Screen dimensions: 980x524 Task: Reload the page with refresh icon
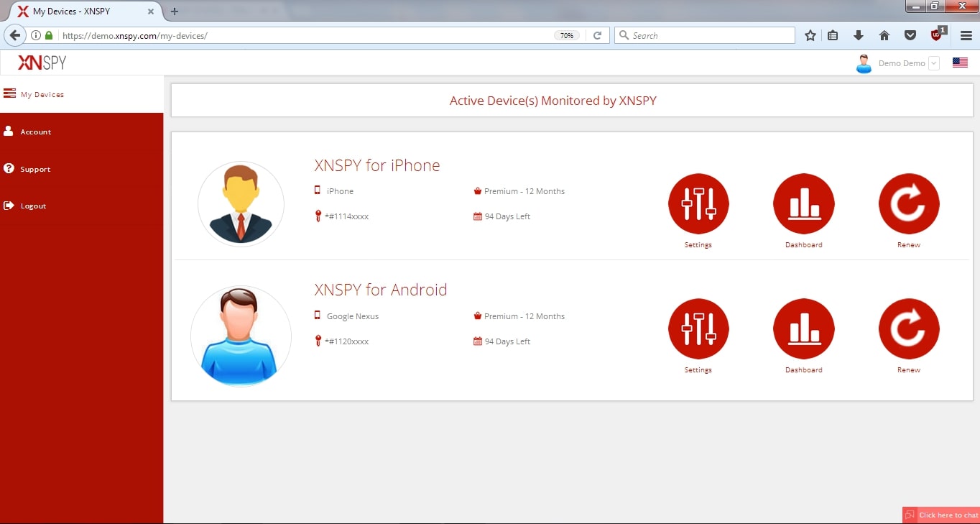click(x=597, y=35)
